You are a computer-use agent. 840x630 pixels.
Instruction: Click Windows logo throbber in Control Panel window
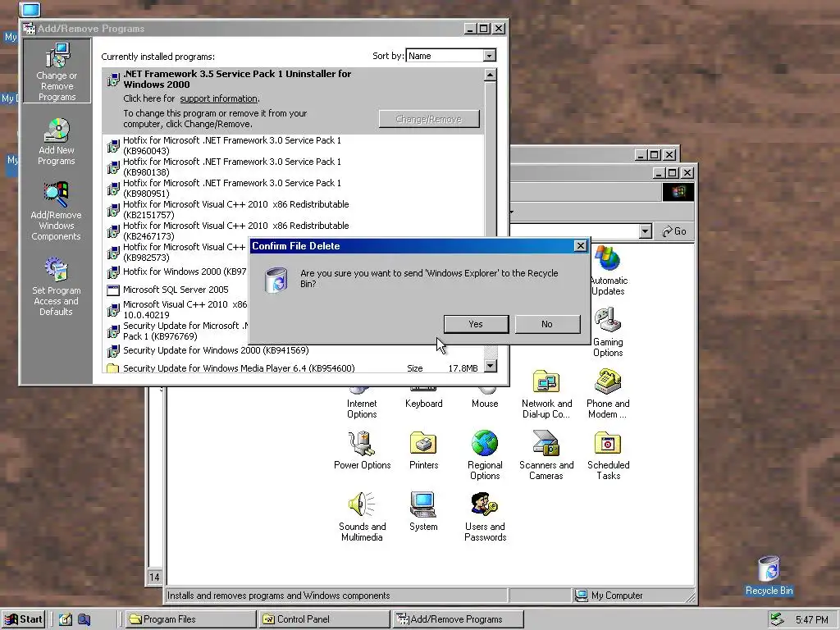pos(678,192)
